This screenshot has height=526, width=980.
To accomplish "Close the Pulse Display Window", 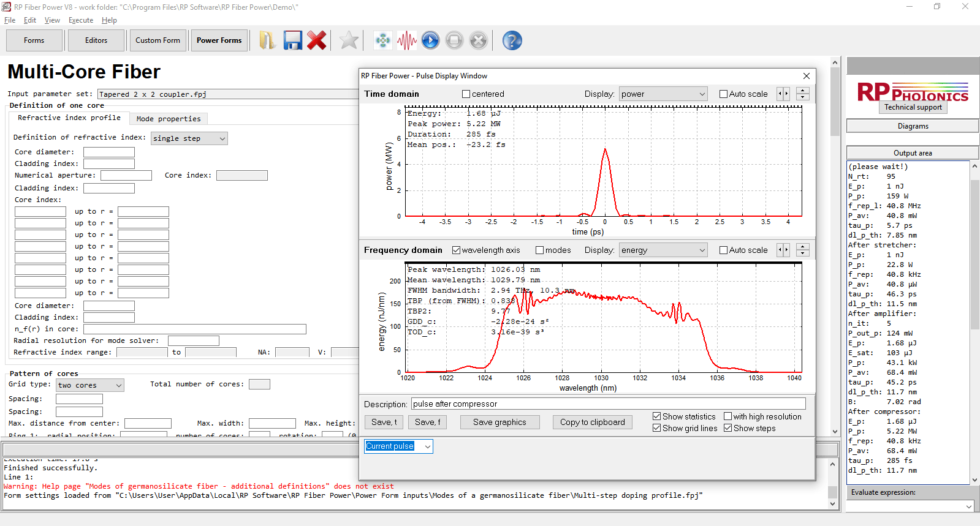I will 807,76.
